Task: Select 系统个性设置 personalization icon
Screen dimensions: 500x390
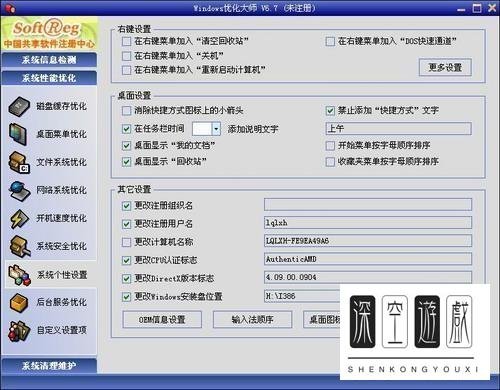Action: coord(19,275)
